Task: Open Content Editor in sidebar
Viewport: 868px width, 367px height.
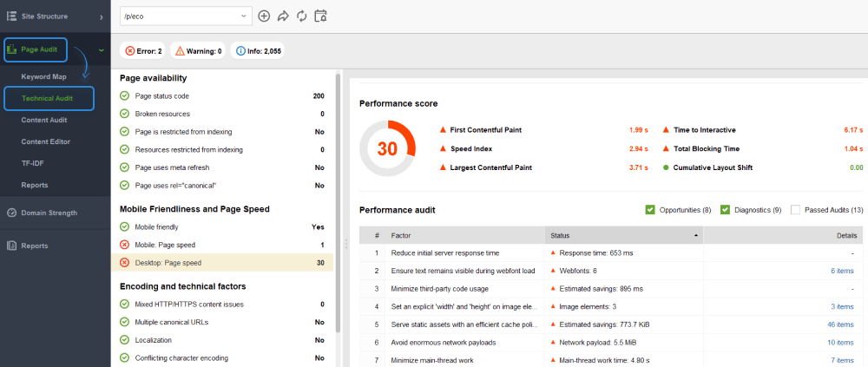Action: (45, 141)
